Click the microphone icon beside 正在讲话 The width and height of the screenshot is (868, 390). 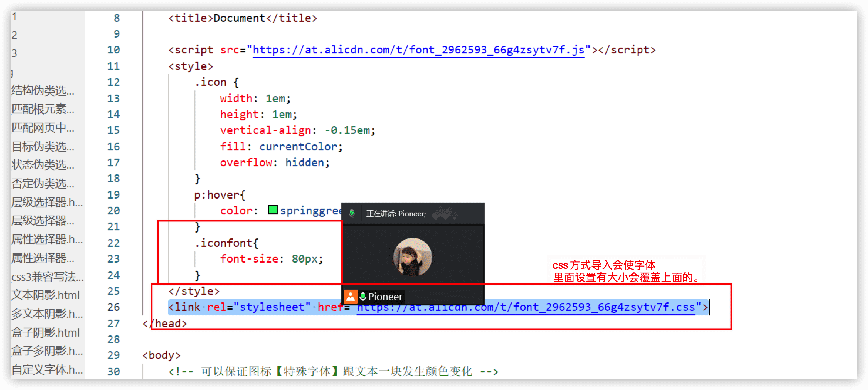(352, 214)
